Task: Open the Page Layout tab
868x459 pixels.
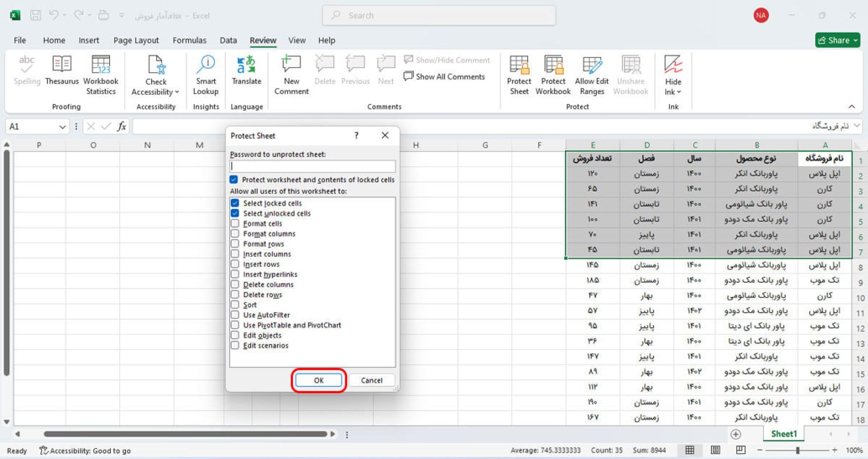Action: pyautogui.click(x=136, y=40)
